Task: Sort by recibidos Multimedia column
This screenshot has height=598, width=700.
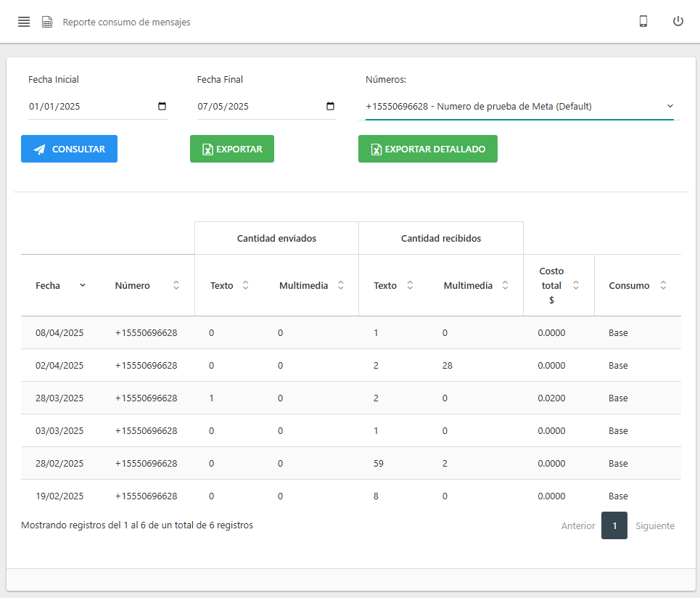Action: [476, 285]
